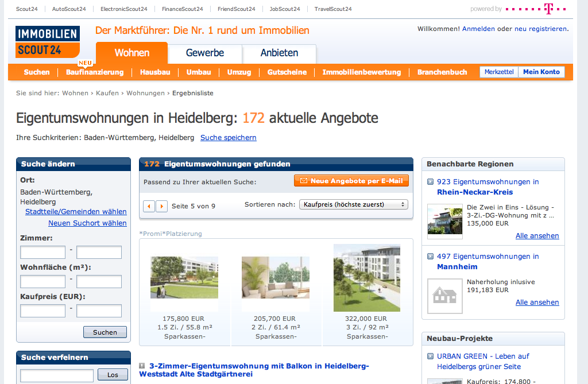Open Suchen in orange navigation bar

[x=37, y=72]
